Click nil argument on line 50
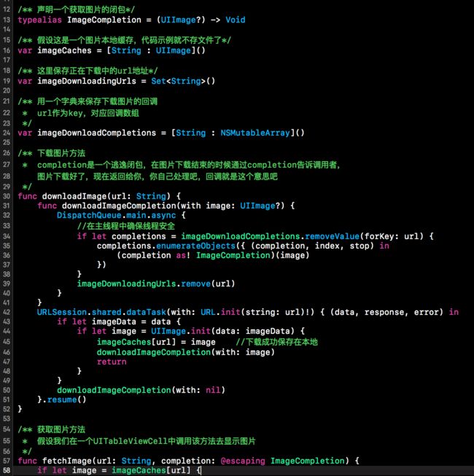The height and width of the screenshot is (476, 474). (213, 390)
